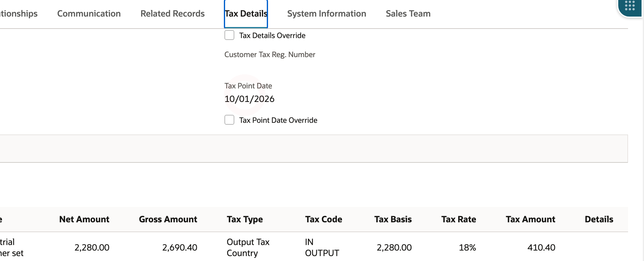The height and width of the screenshot is (261, 644).
Task: Select the 2,690.40 gross amount cell
Action: [180, 247]
